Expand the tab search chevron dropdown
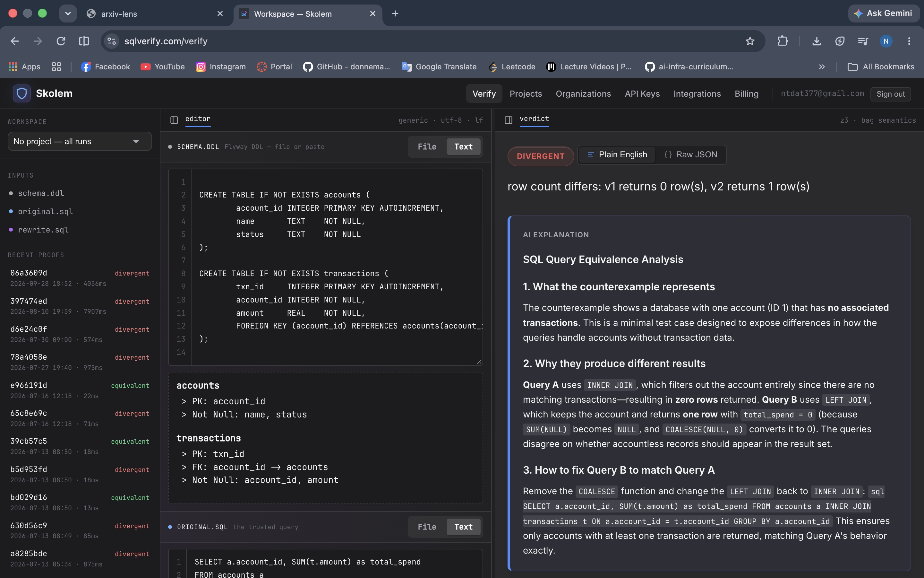This screenshot has height=578, width=924. point(68,14)
